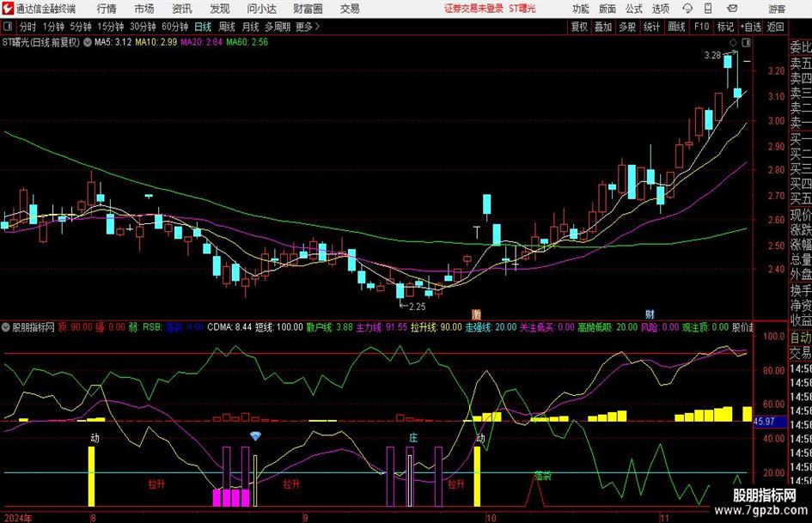Click the customer service headset icon
The height and width of the screenshot is (523, 812).
tap(687, 9)
